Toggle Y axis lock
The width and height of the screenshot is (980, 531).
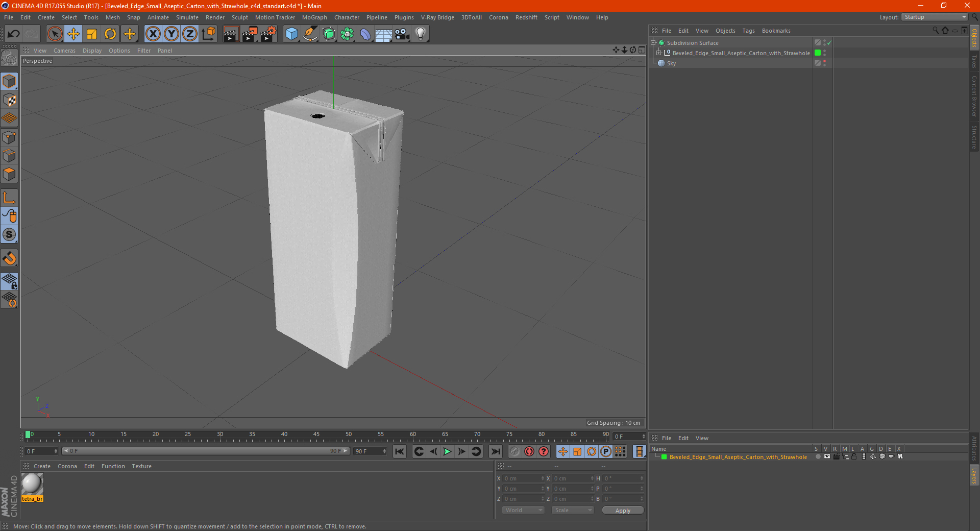click(171, 34)
